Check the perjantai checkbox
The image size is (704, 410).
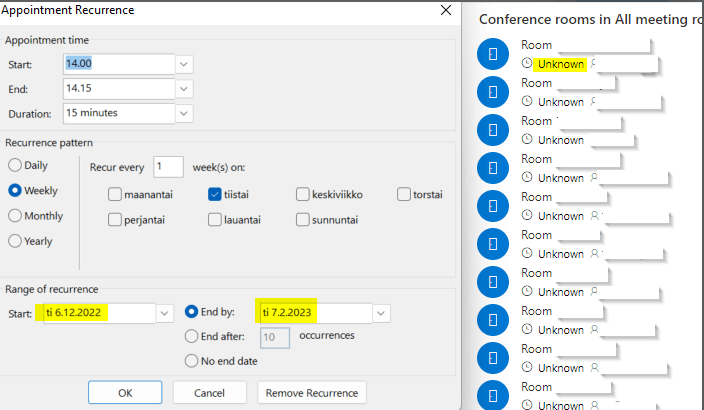(115, 220)
